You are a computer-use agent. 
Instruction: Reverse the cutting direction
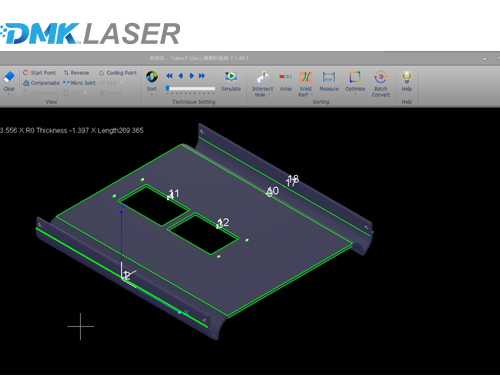coord(76,73)
